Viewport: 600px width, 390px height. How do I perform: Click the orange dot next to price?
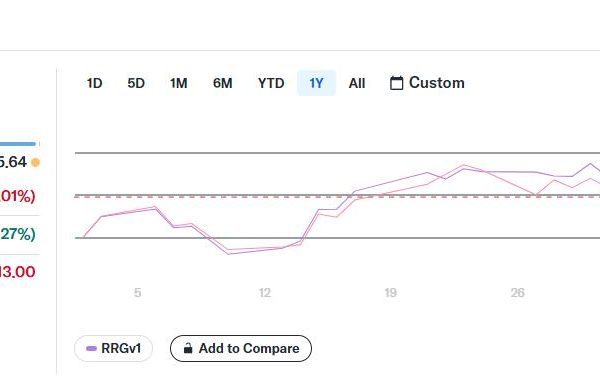(x=36, y=162)
